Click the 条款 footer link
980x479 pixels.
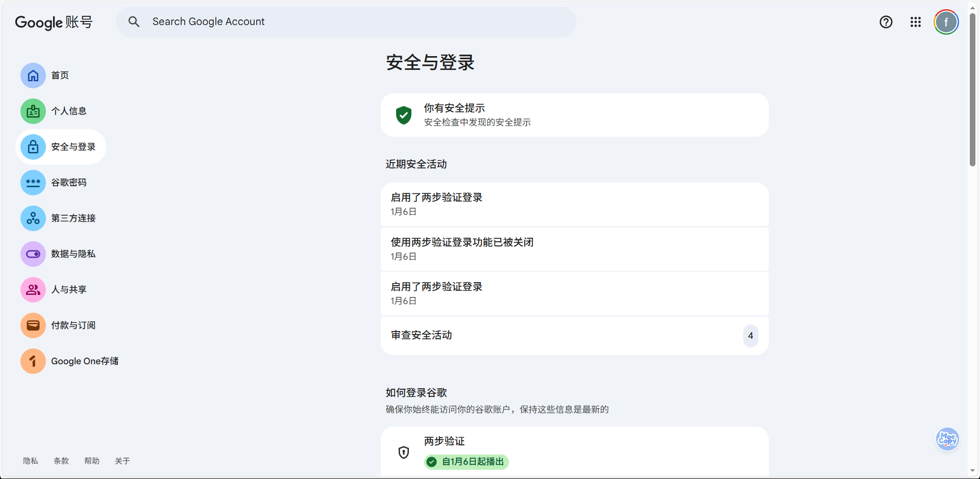coord(61,461)
